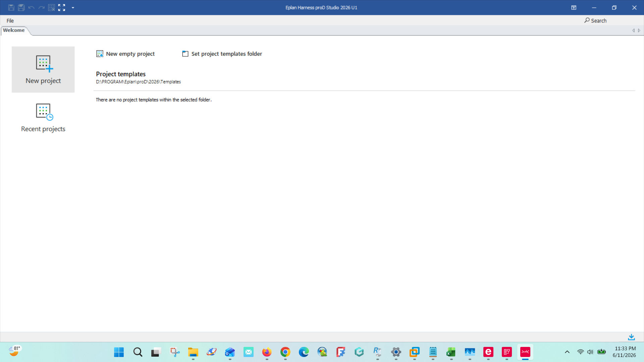
Task: Open the quick access toolbar customize dropdown
Action: coord(73,8)
